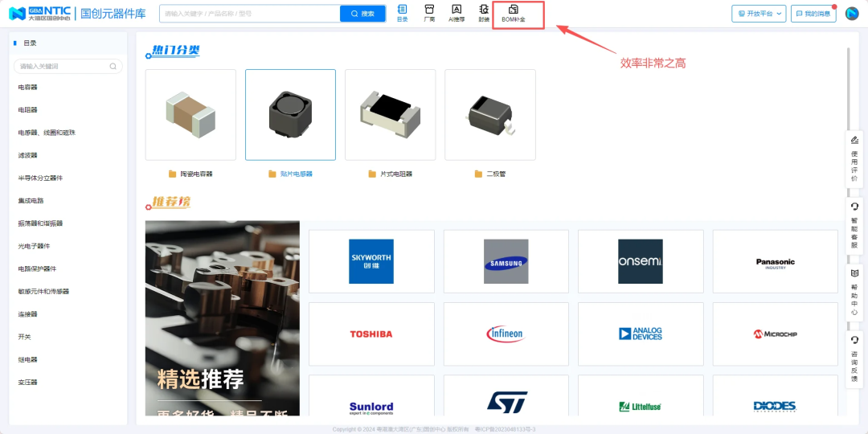Viewport: 868px width, 434px height.
Task: Open the AI推荐 icon in top navigation
Action: (x=457, y=14)
